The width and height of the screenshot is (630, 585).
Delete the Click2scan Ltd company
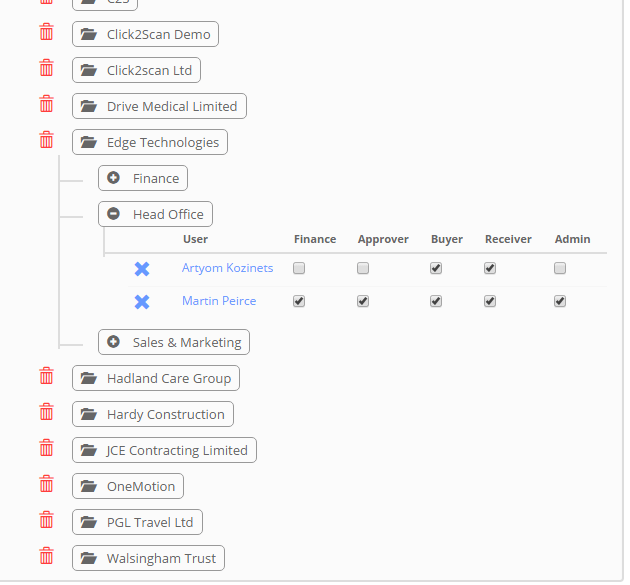click(x=46, y=68)
